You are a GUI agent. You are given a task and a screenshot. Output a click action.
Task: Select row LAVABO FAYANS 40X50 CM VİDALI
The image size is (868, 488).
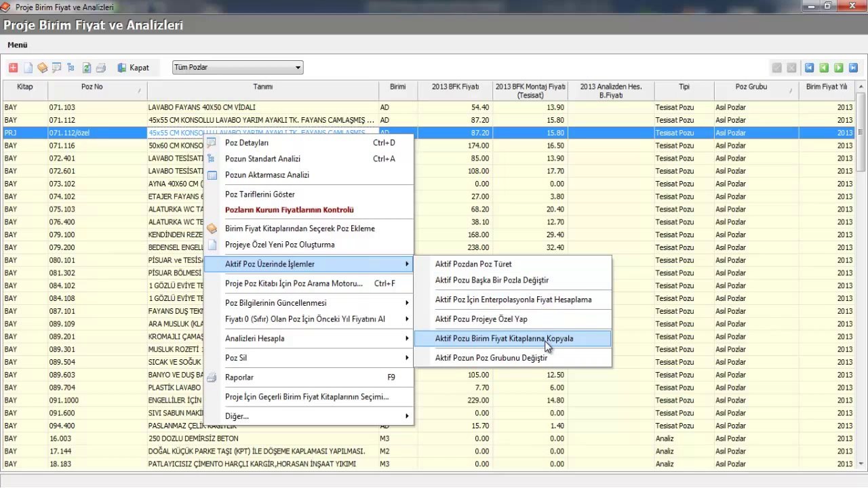coord(429,107)
